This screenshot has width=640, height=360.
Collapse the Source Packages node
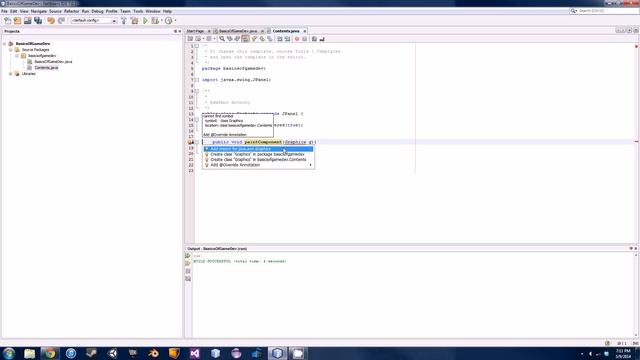[11, 49]
